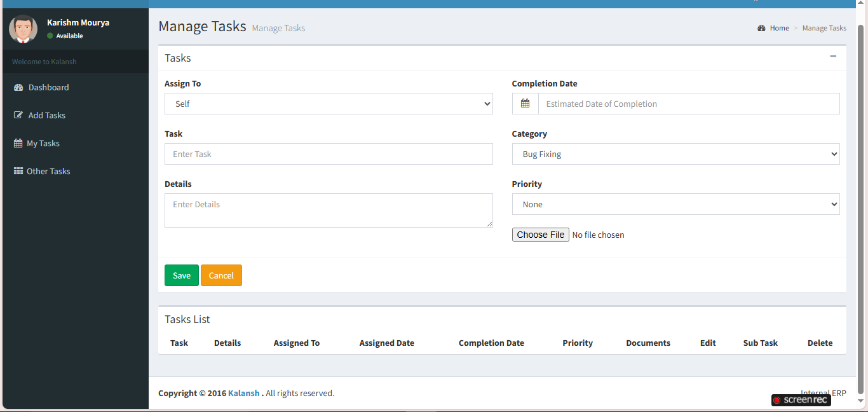Click the orange Cancel button
Viewport: 868px width, 412px height.
[x=221, y=275]
